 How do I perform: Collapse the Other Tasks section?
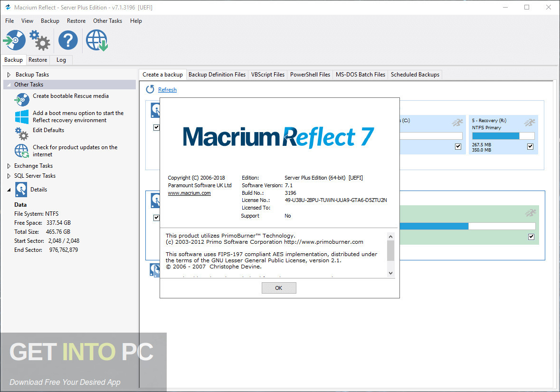(x=9, y=85)
